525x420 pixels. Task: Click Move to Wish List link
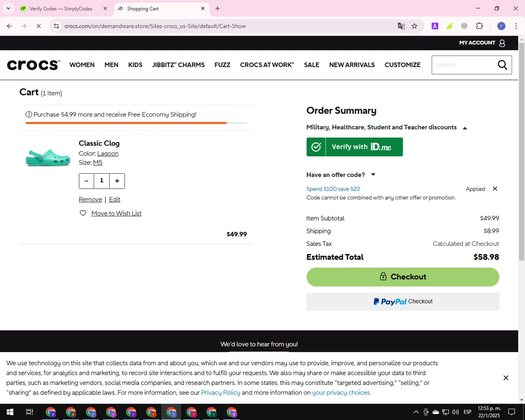[x=117, y=213]
